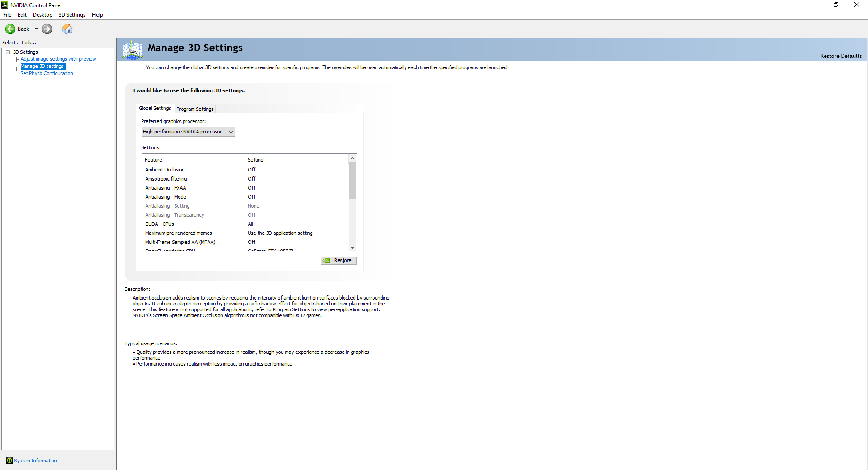Click 'Use the 3D application setting' value
This screenshot has width=868, height=471.
click(280, 233)
